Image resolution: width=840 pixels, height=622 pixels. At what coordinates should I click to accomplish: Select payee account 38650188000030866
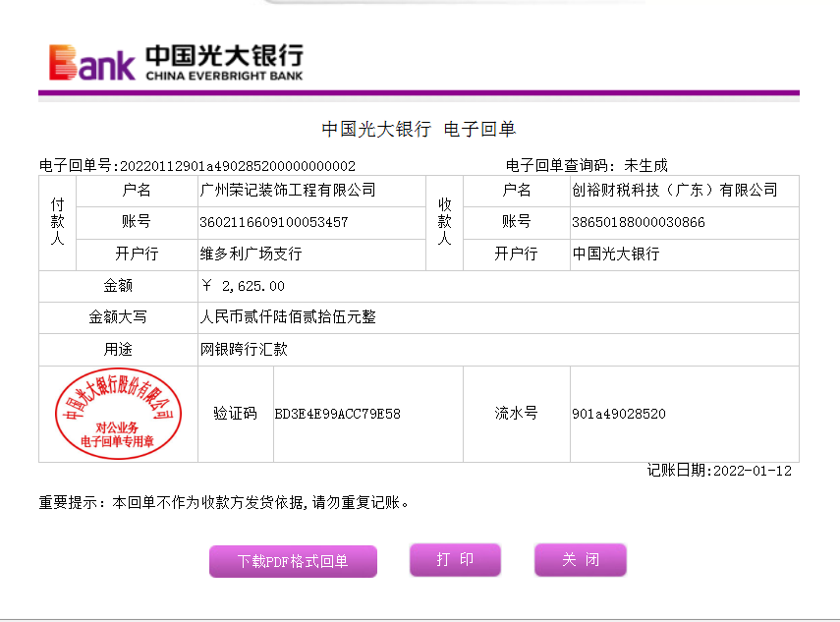(x=638, y=222)
